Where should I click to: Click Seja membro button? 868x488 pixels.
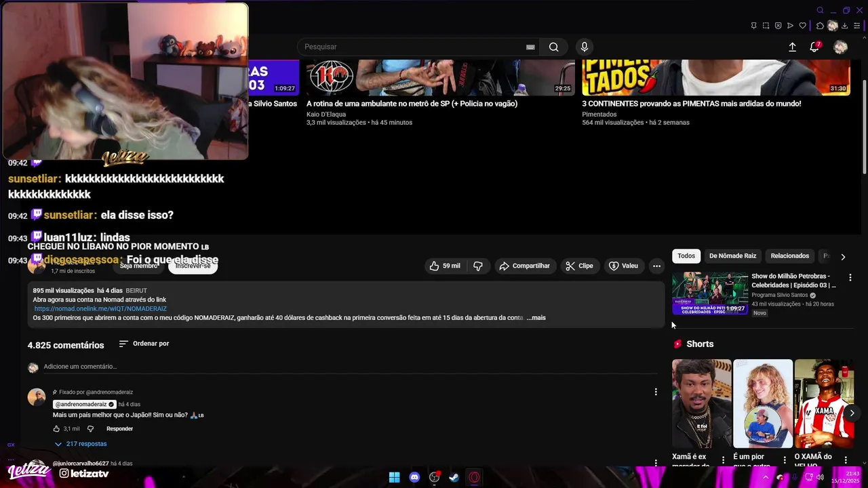point(138,266)
